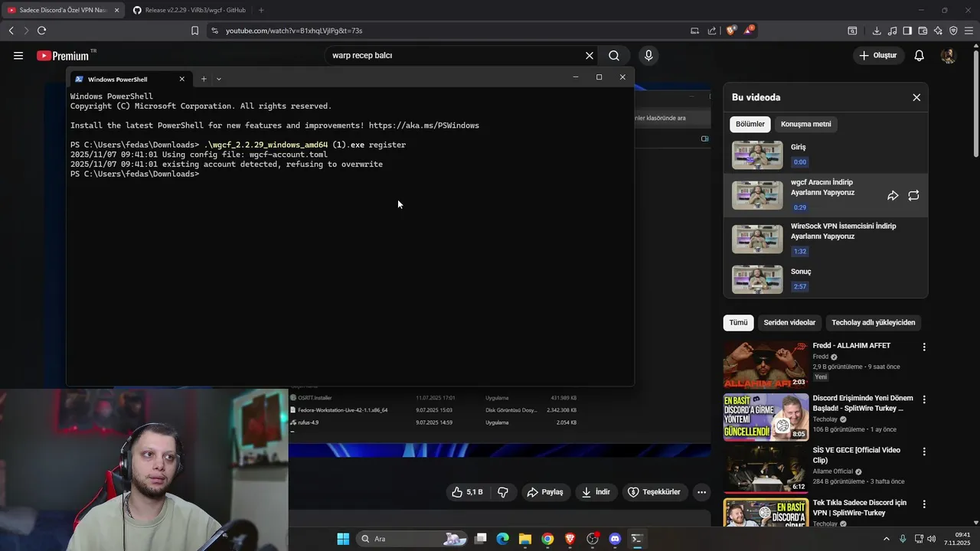Switch to the Konuşma metni tab

pos(805,124)
